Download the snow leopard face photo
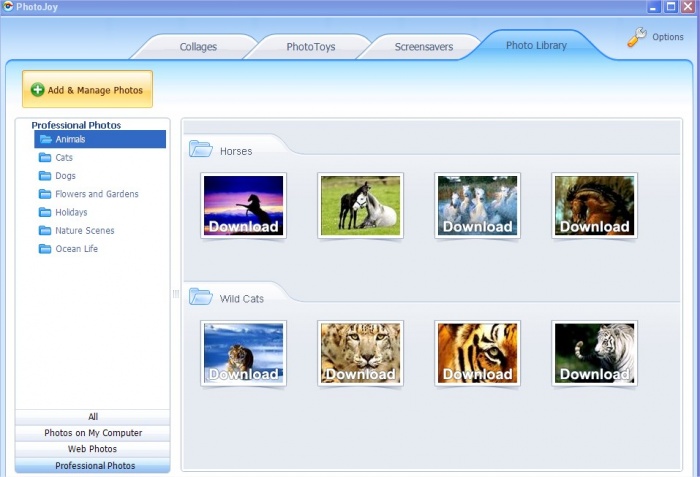 (x=360, y=353)
